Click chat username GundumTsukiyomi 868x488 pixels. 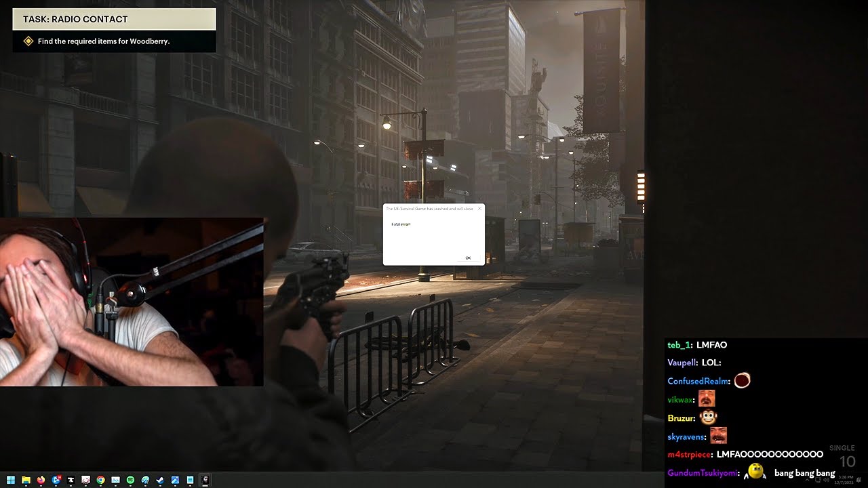tap(703, 473)
